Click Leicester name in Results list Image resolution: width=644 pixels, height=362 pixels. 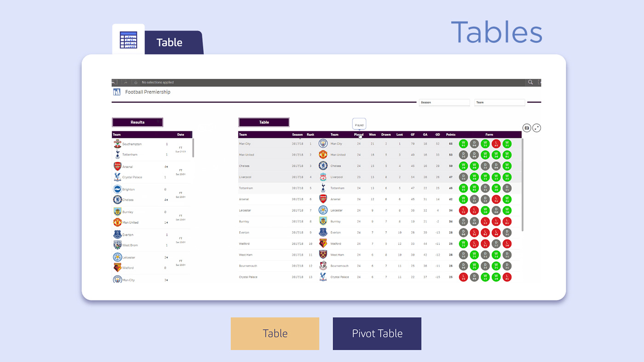(129, 257)
